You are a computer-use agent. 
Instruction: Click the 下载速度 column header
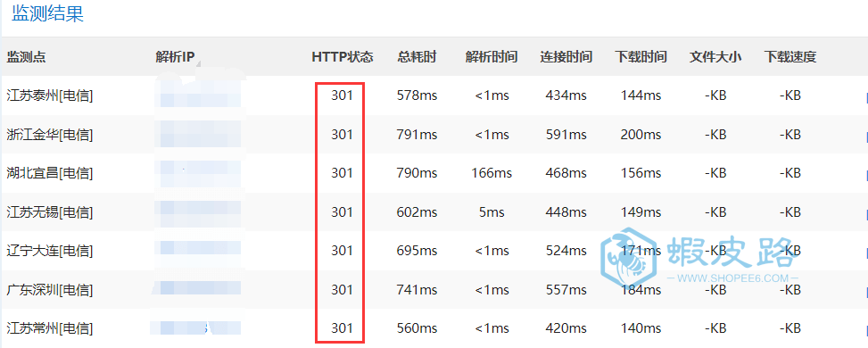[790, 56]
